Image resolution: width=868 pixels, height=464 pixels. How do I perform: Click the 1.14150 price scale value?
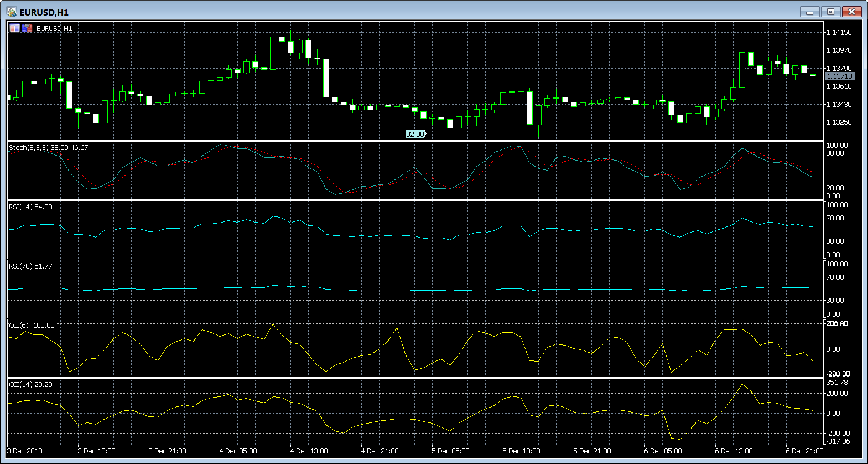click(x=839, y=33)
